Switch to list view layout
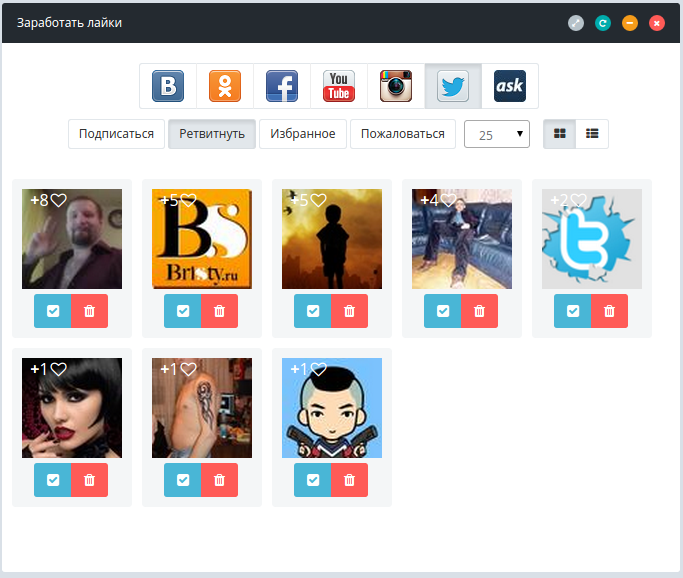Image resolution: width=683 pixels, height=578 pixels. point(592,134)
